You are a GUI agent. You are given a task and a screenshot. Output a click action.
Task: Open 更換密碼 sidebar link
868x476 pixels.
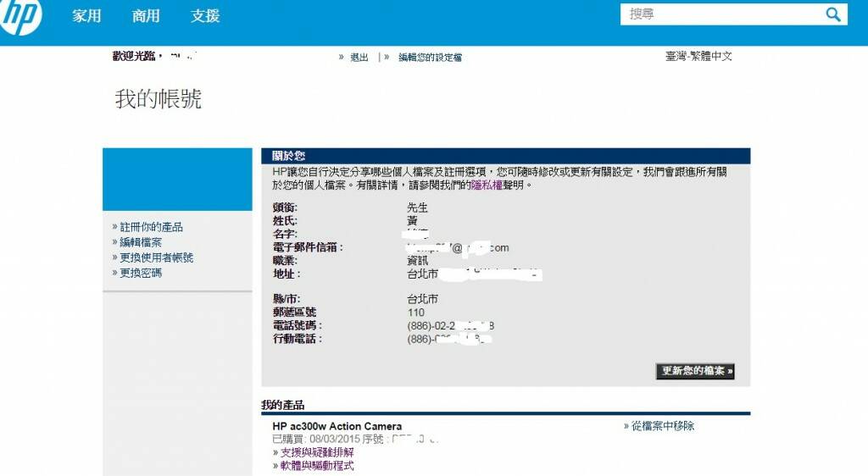pyautogui.click(x=141, y=273)
